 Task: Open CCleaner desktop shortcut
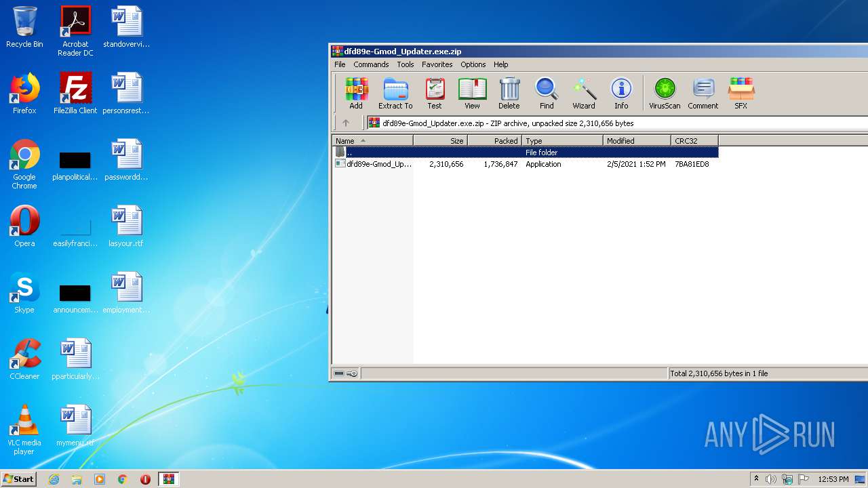pyautogui.click(x=24, y=359)
